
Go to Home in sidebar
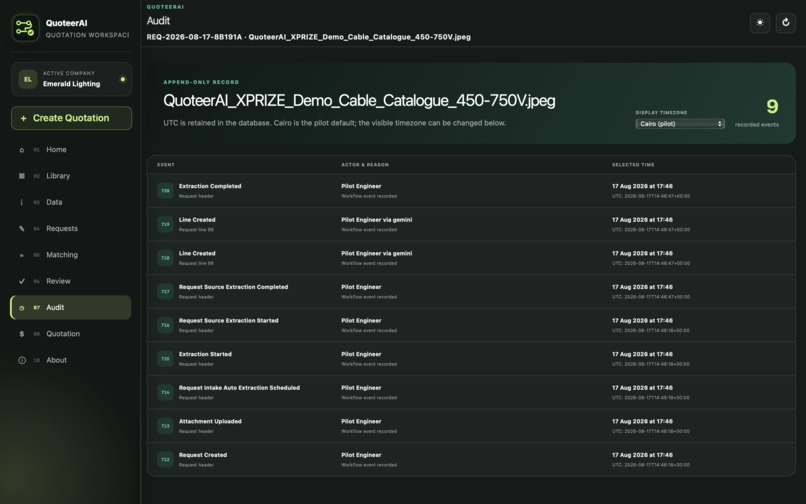tap(71, 150)
